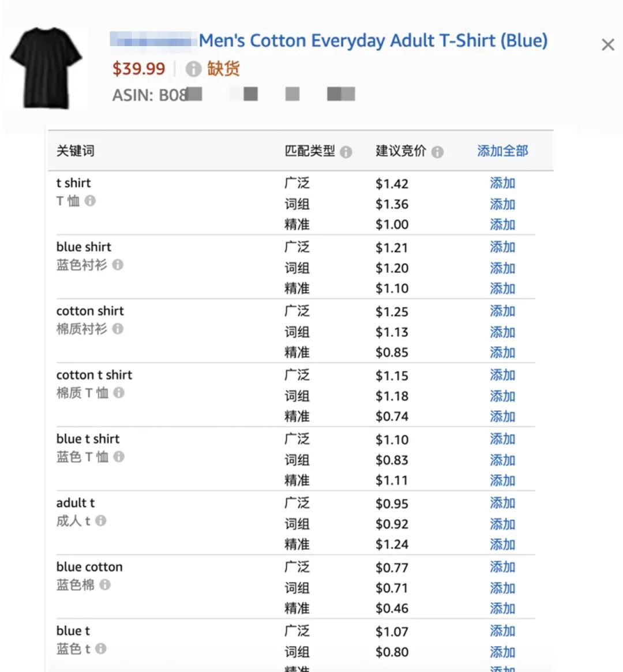Screen dimensions: 623x672
Task: Click info icon next to 蓝色衬衫 translation
Action: (118, 265)
